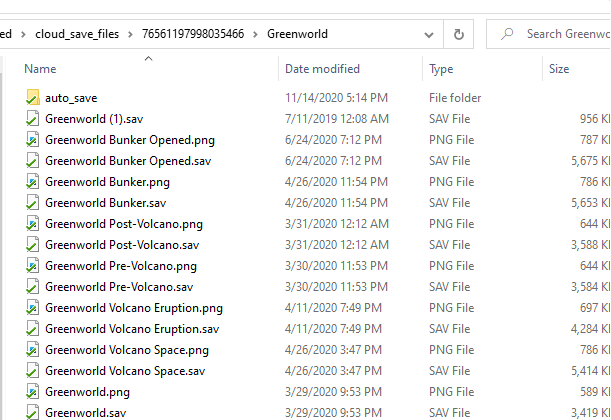Click the Greenworld Pre-Volcano.sav file icon
Screen dimensions: 611x420
[x=33, y=287]
